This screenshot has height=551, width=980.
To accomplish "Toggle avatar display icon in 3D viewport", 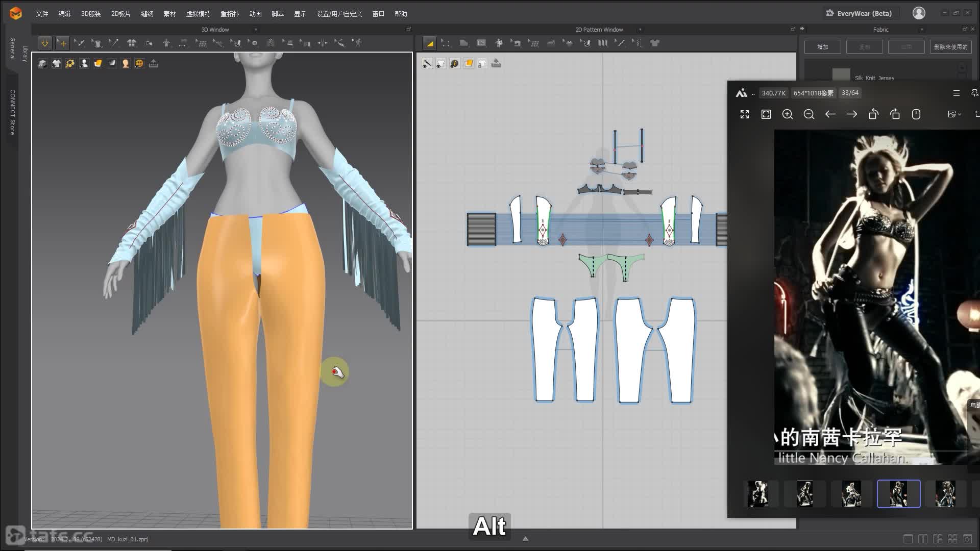I will coord(84,63).
